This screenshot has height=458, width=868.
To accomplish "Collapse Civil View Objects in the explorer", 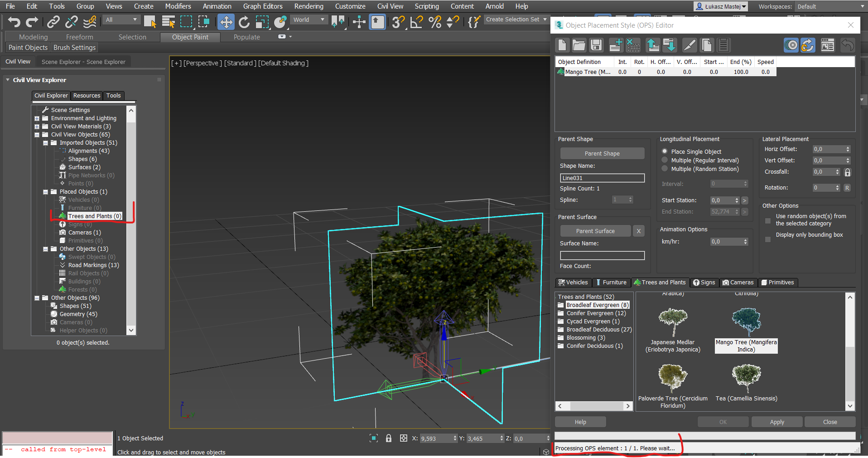I will (x=37, y=134).
